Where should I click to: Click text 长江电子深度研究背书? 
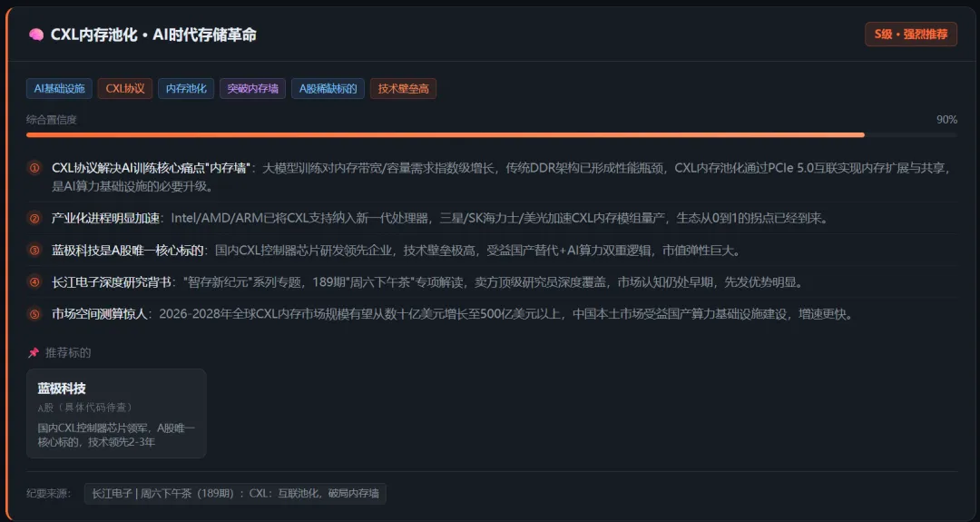112,282
